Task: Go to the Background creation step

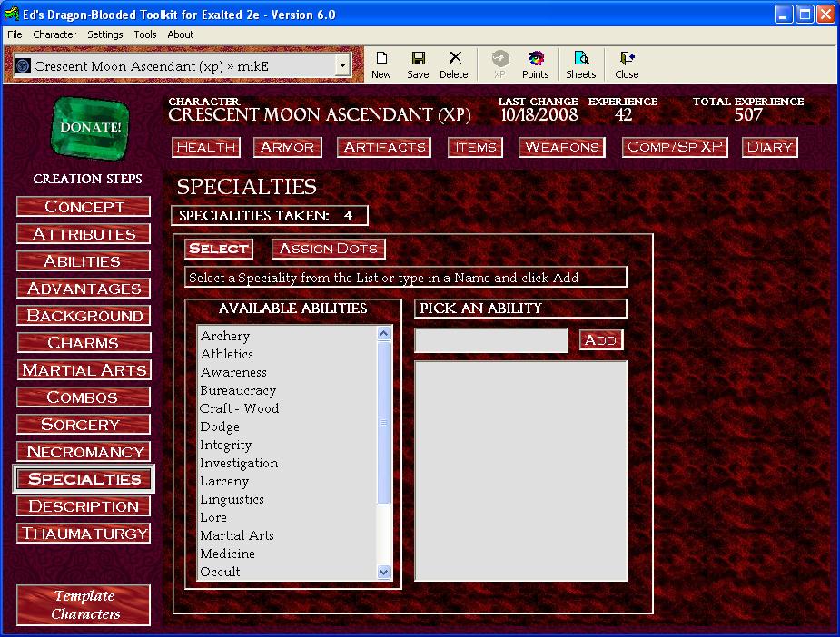Action: 84,316
